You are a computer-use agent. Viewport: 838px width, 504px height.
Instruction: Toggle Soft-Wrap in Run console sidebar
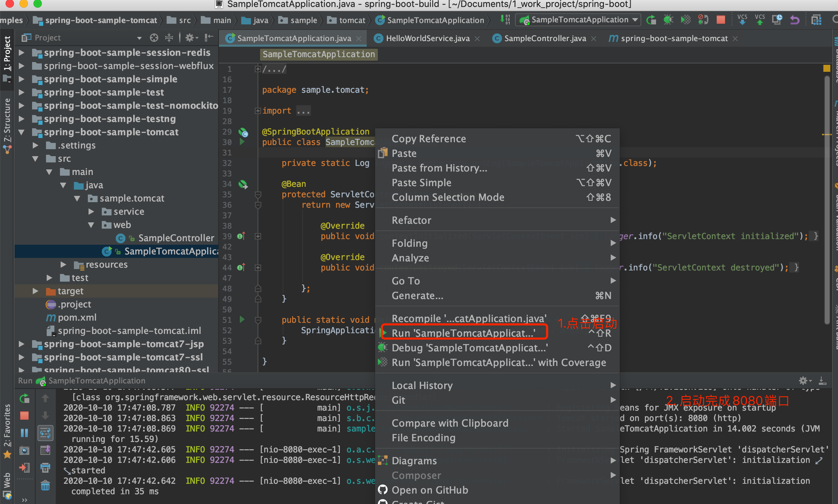pyautogui.click(x=45, y=433)
